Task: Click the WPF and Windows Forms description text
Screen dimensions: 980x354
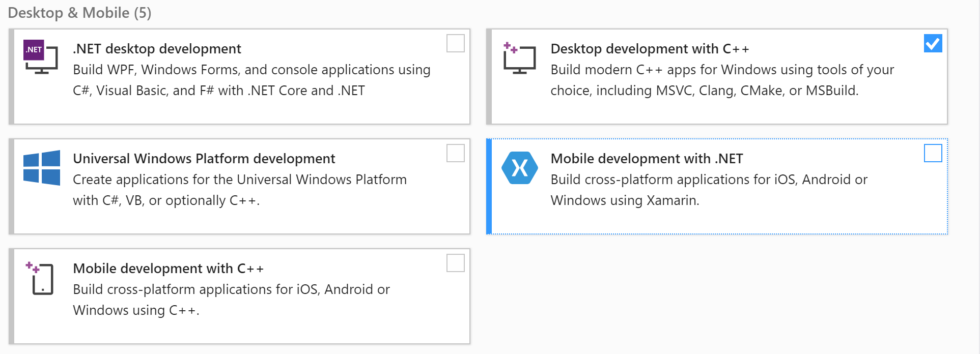Action: (x=251, y=70)
